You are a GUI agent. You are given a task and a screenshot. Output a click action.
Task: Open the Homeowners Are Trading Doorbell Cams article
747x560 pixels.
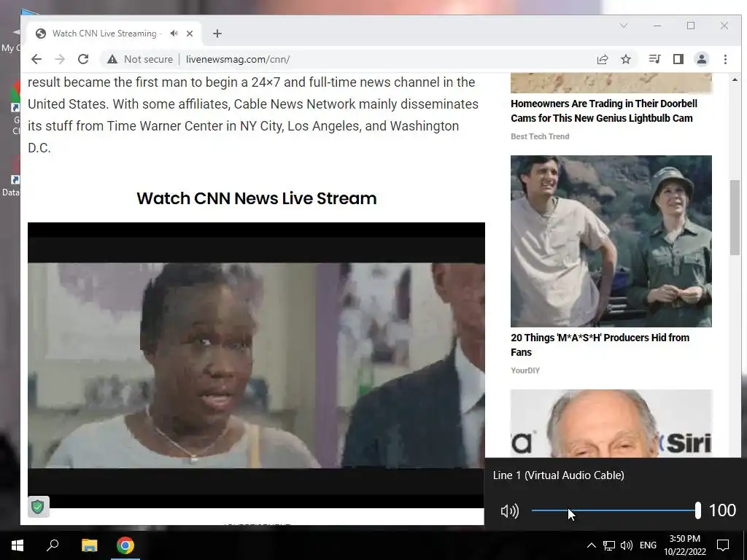603,111
